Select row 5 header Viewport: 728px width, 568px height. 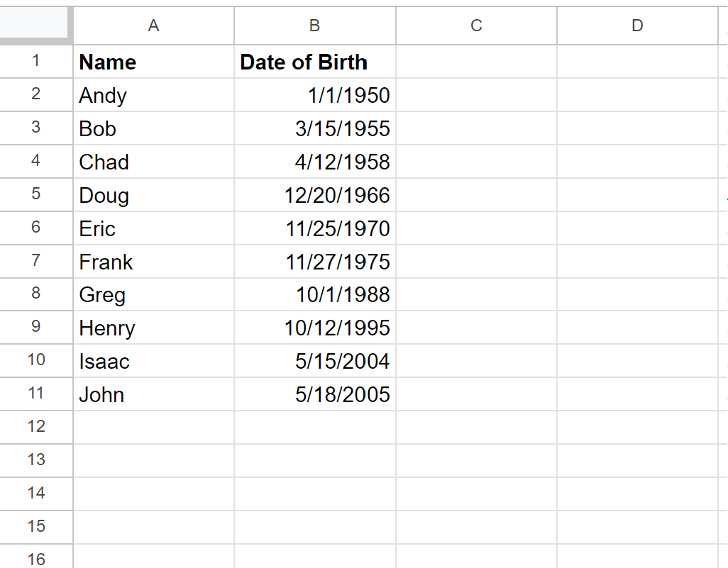(x=36, y=194)
